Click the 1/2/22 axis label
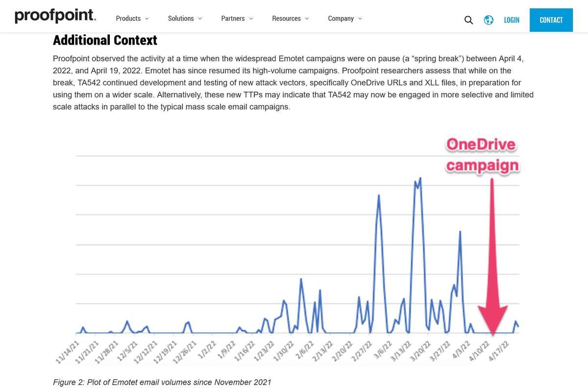Image resolution: width=588 pixels, height=392 pixels. click(207, 350)
